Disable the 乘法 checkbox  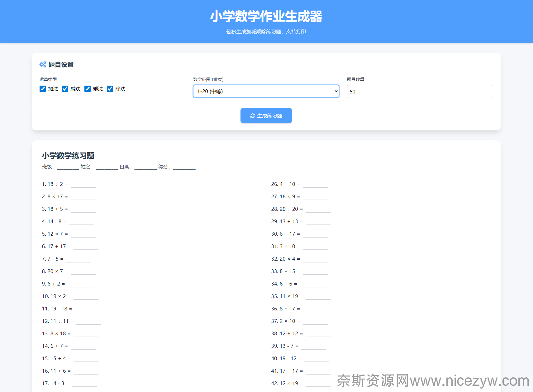(x=88, y=89)
